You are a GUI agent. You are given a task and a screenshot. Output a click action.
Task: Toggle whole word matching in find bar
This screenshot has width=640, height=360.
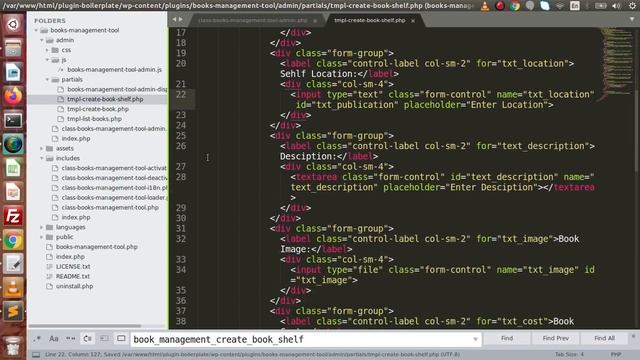coord(71,338)
